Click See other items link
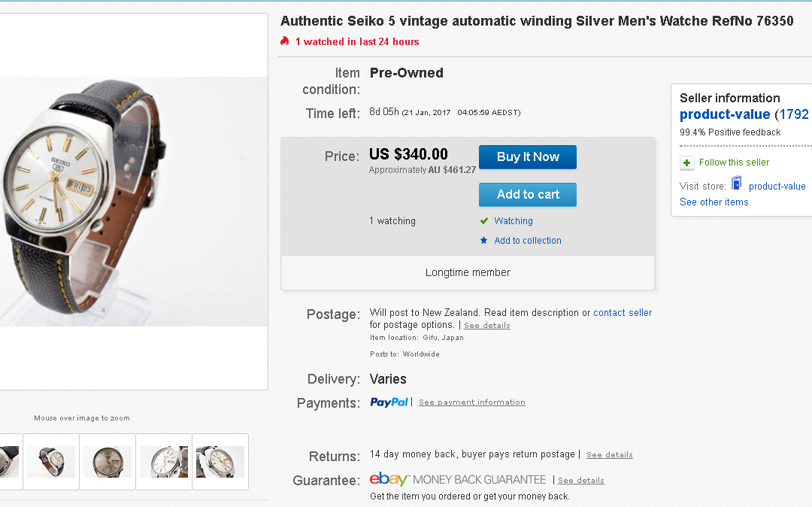The height and width of the screenshot is (507, 812). pyautogui.click(x=714, y=202)
